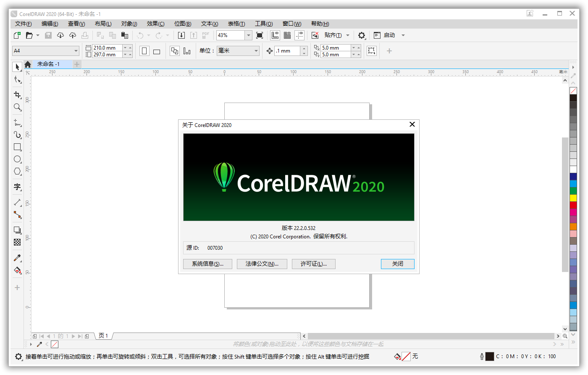Click the 关闭 button in About dialog
Image resolution: width=588 pixels, height=375 pixels.
point(397,264)
